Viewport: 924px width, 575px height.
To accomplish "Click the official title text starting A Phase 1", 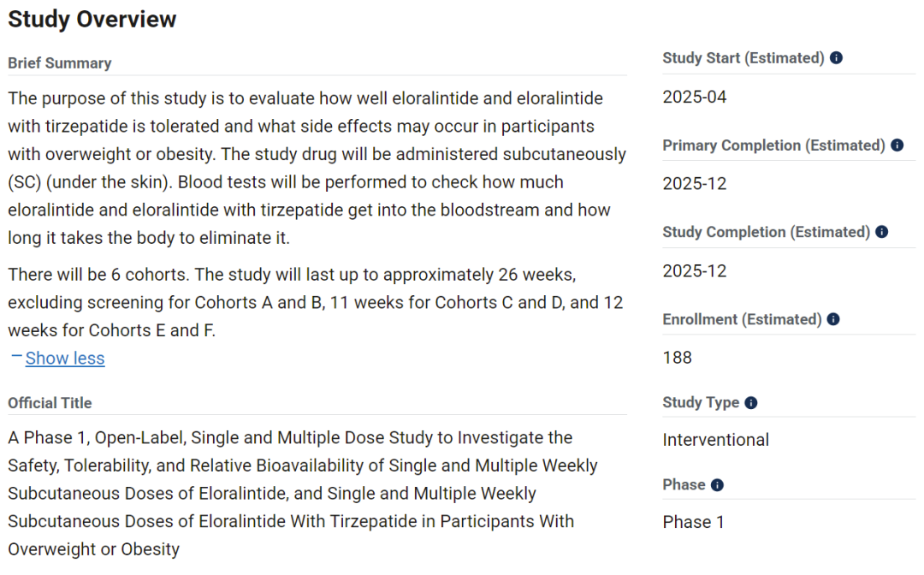I will 302,494.
